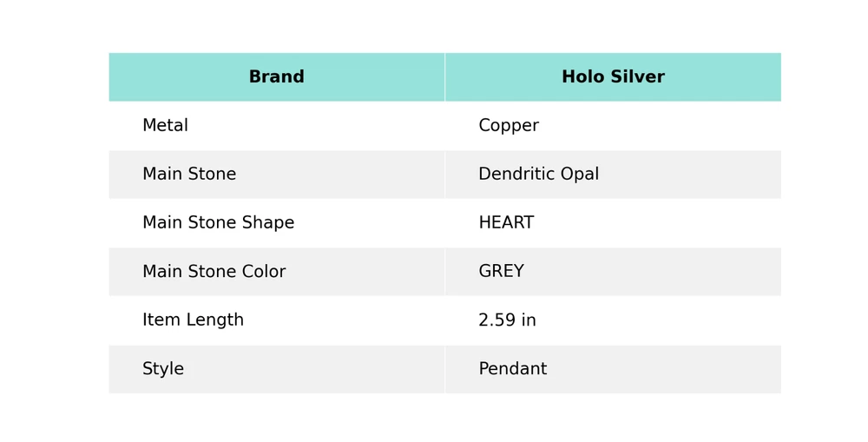Image resolution: width=868 pixels, height=442 pixels.
Task: Click the Main Stone Shape label
Action: coord(218,223)
